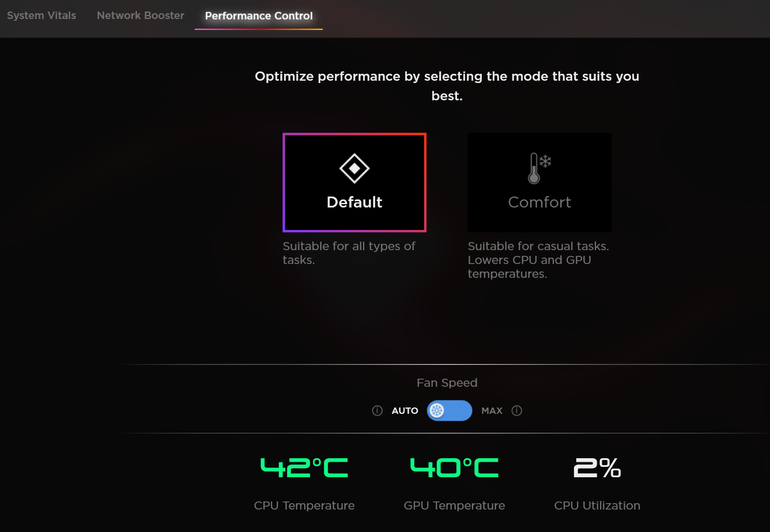Click the fan knob on Fan Speed switch
The image size is (770, 532).
437,411
